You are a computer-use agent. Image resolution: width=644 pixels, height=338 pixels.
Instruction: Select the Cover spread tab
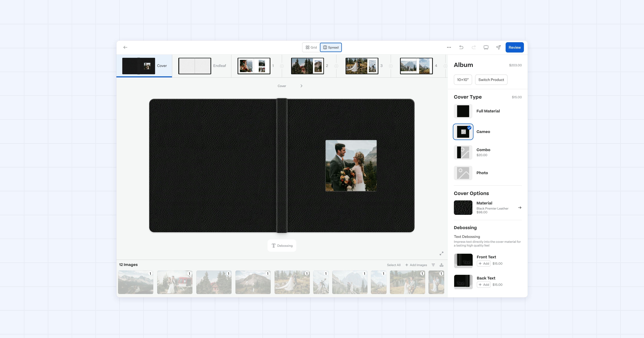144,66
